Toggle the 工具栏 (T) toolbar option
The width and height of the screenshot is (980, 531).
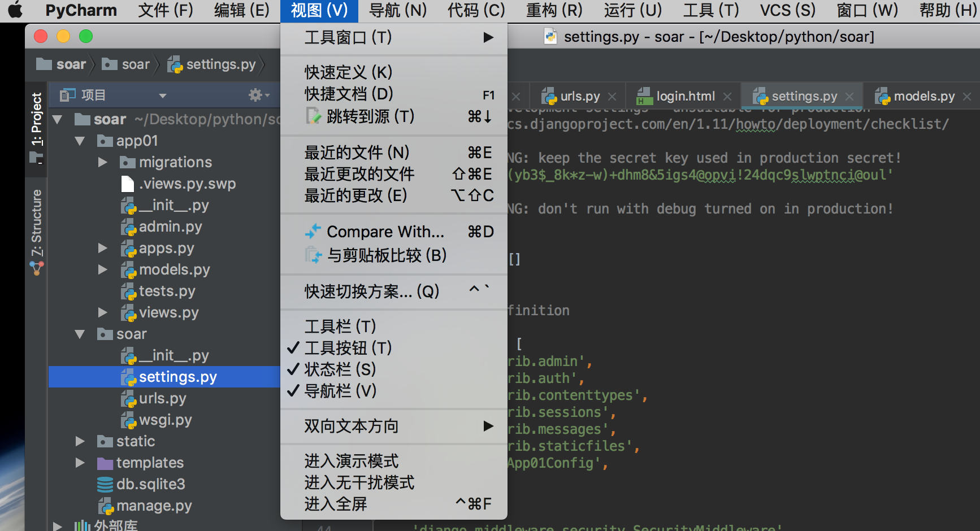point(394,327)
